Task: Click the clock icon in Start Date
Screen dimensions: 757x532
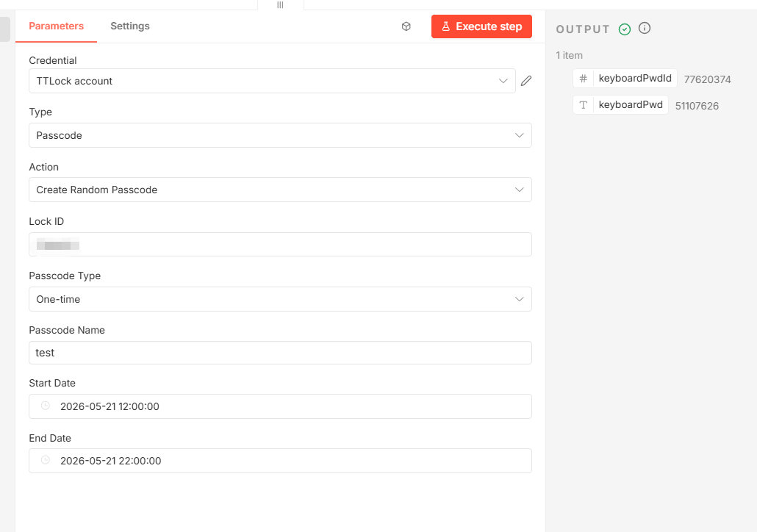Action: click(46, 406)
